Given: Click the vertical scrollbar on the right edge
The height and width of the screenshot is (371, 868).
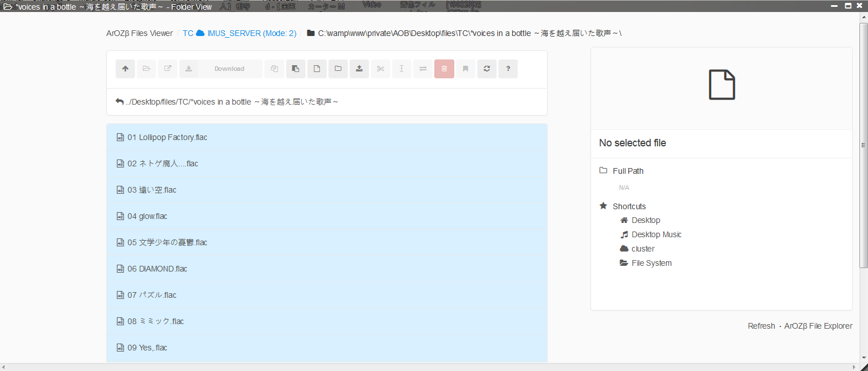Looking at the screenshot, I should click(863, 143).
